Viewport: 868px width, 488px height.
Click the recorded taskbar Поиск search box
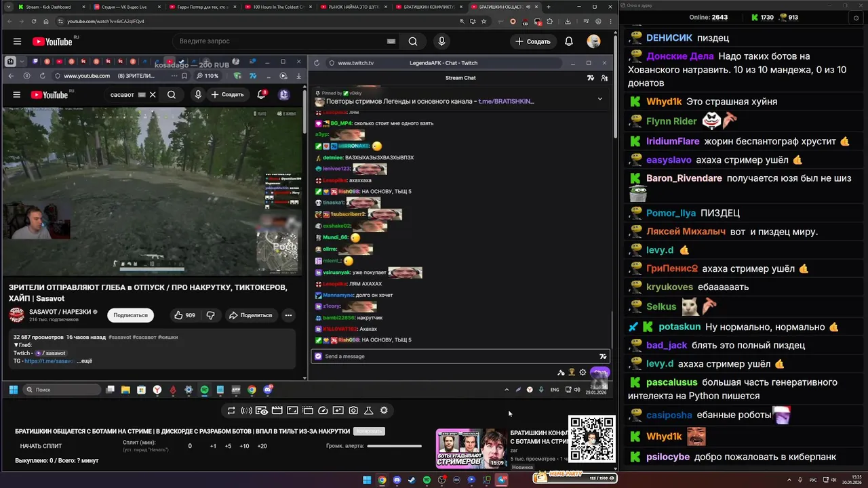pyautogui.click(x=62, y=390)
